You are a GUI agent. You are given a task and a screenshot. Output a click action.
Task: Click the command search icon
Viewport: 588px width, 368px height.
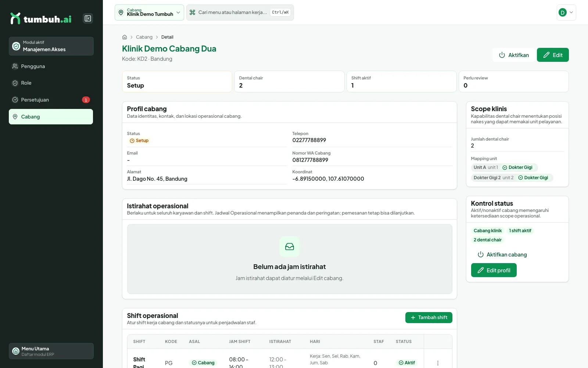click(x=192, y=13)
